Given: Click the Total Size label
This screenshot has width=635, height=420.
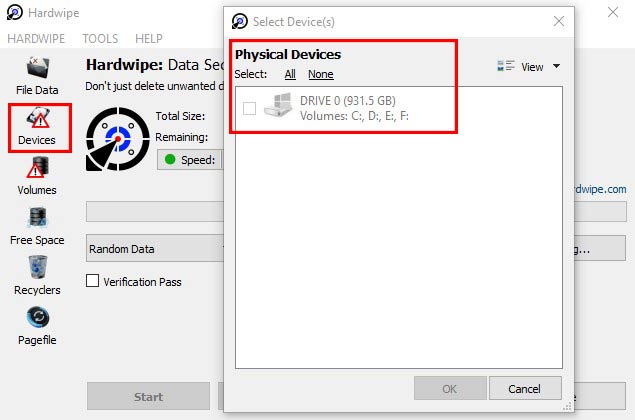Looking at the screenshot, I should [x=180, y=116].
